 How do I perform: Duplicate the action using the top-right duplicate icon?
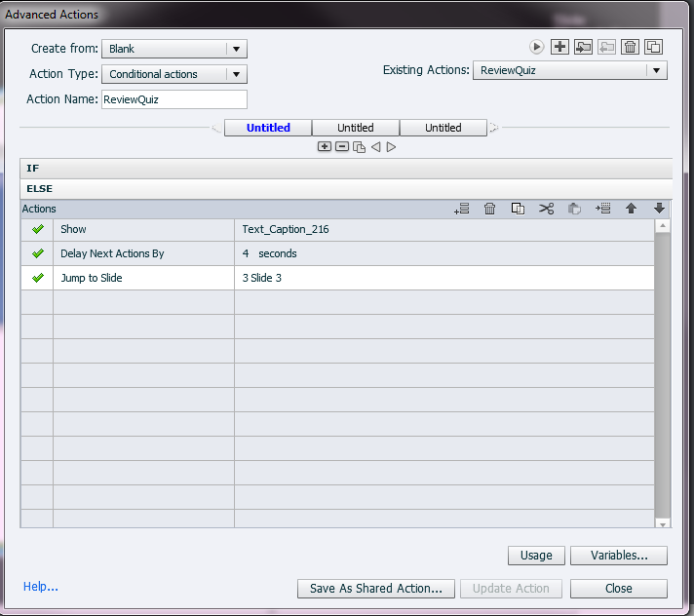pos(654,47)
